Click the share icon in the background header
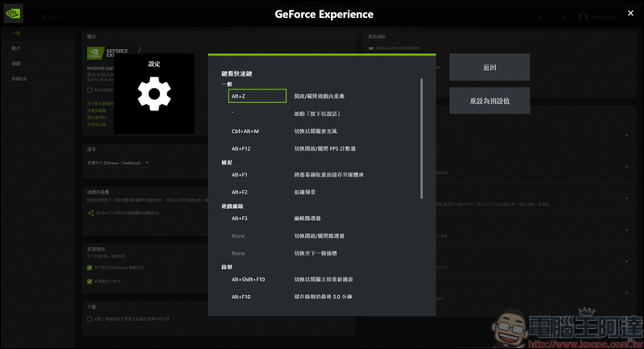Viewport: 644px width, 349px height. click(x=551, y=17)
